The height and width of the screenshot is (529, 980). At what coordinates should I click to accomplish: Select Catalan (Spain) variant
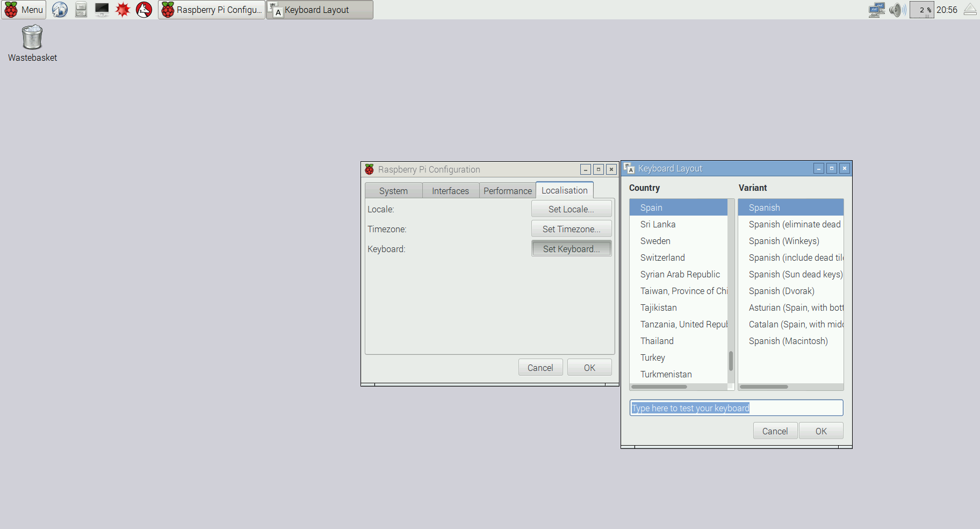[x=791, y=324]
